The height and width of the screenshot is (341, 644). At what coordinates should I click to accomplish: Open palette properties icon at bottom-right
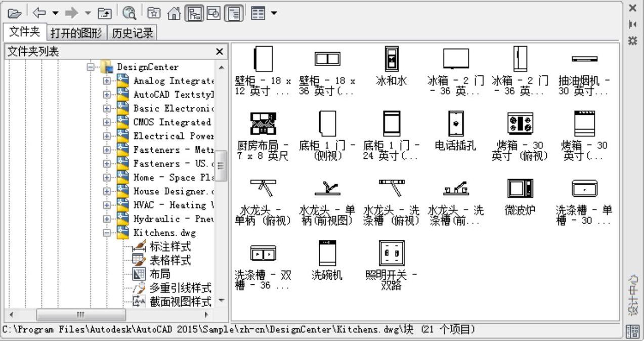[x=632, y=332]
